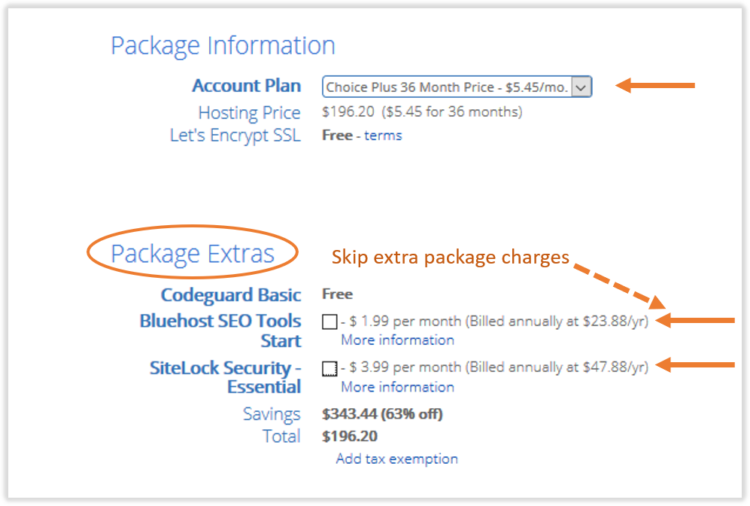Click More information under SiteLock Security
This screenshot has height=506, width=750.
pos(397,387)
